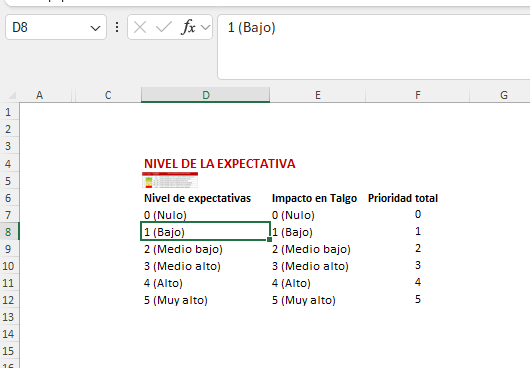This screenshot has width=530, height=368.
Task: Select column D header
Action: pos(206,95)
